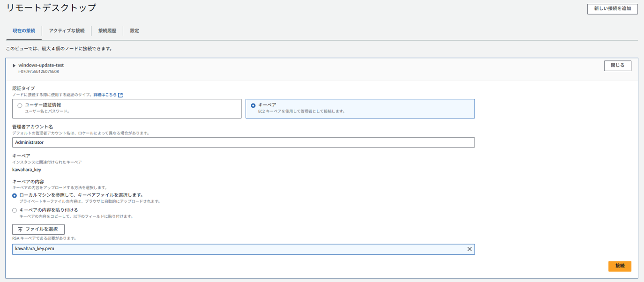This screenshot has height=282, width=644.
Task: Open the 詳細はこちら link
Action: [105, 95]
